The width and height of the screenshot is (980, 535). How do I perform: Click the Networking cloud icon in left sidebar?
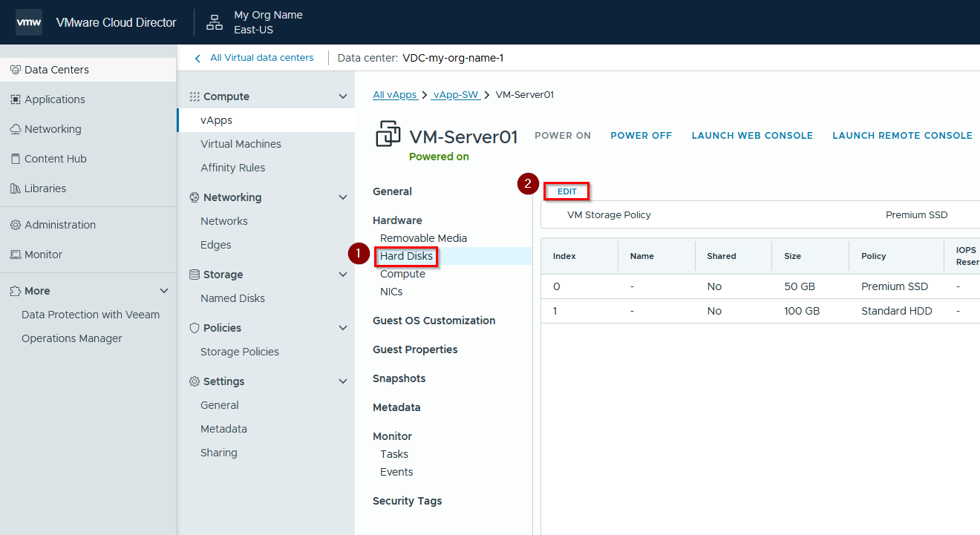pyautogui.click(x=15, y=129)
